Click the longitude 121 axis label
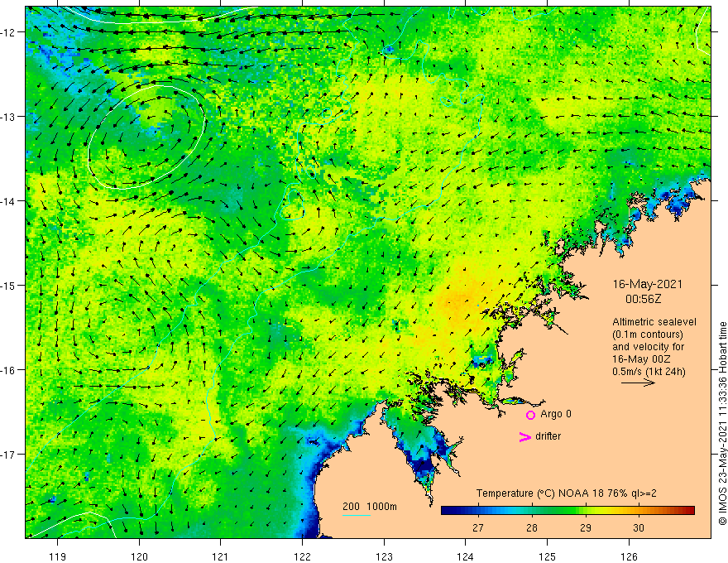The height and width of the screenshot is (563, 728). pos(221,556)
